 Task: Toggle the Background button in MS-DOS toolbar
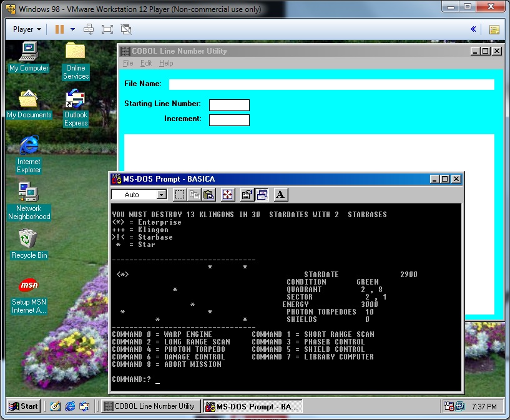[262, 195]
